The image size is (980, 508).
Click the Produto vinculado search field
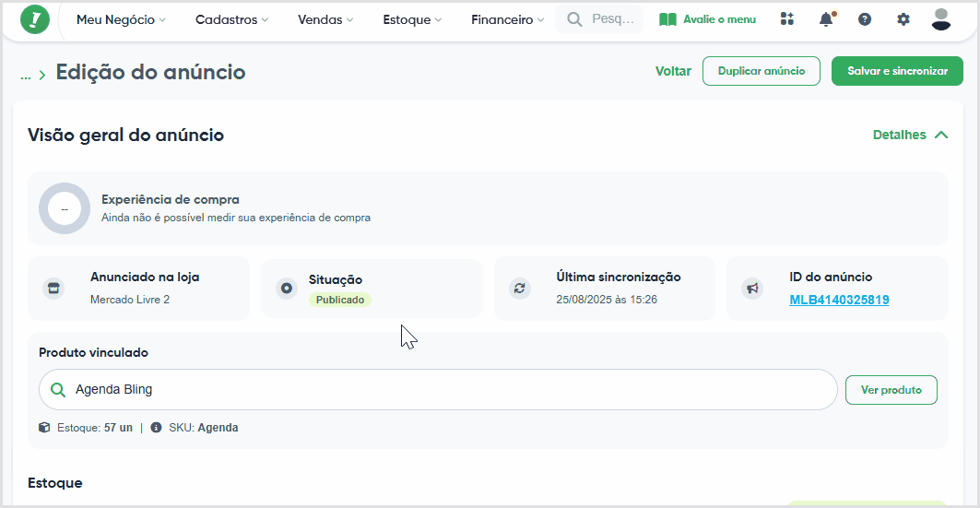point(438,390)
